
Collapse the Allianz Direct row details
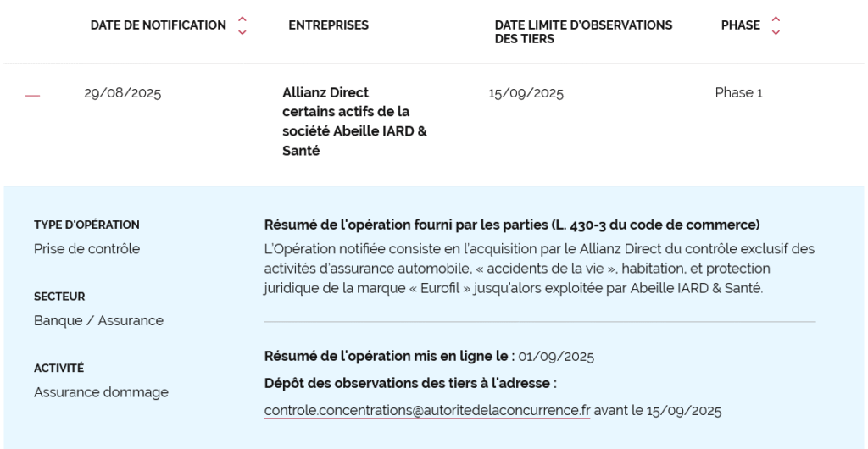33,97
